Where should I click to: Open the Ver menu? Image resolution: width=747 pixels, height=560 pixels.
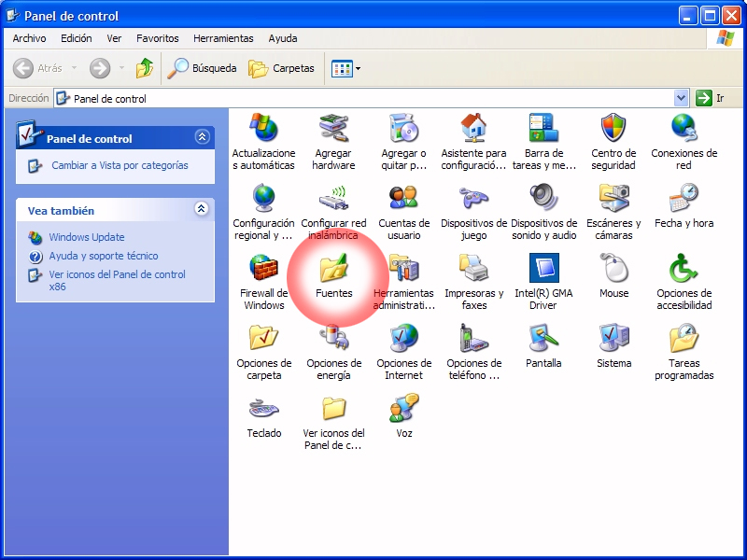(114, 38)
